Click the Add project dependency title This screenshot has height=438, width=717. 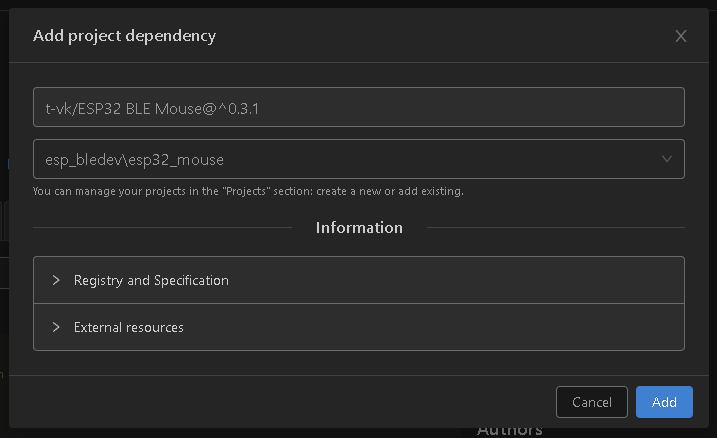pos(124,36)
